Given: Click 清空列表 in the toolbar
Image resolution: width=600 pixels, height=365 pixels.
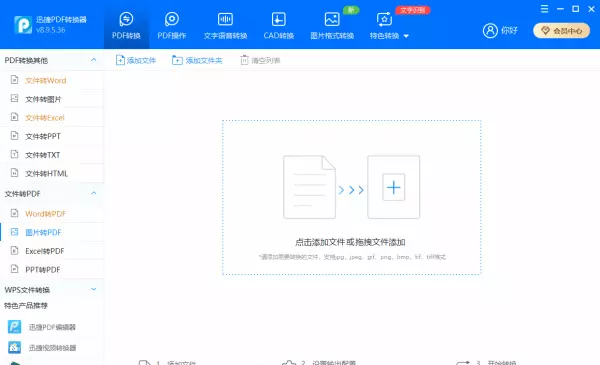Looking at the screenshot, I should (x=260, y=60).
